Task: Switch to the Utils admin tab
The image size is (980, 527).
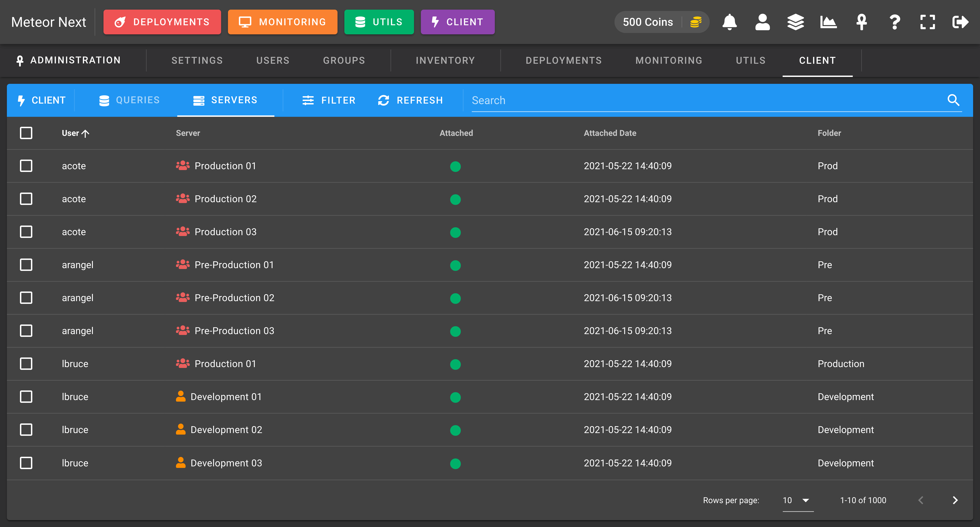Action: [750, 60]
